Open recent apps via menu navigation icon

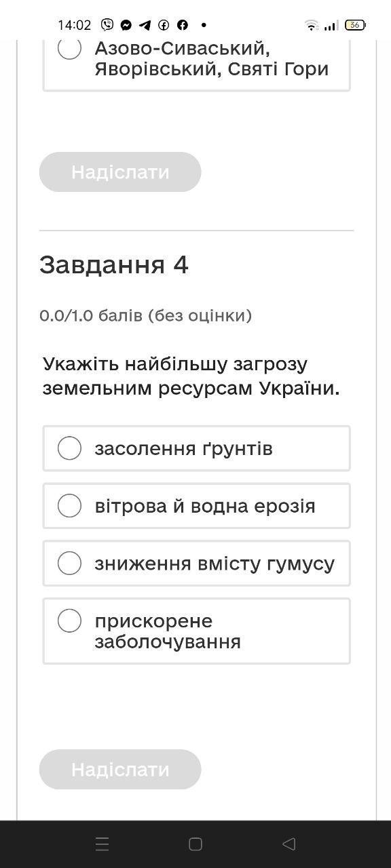click(102, 844)
